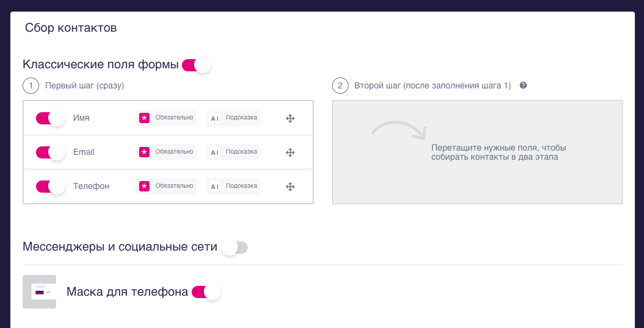
Task: Click the drag handle icon for Имя field
Action: 291,118
